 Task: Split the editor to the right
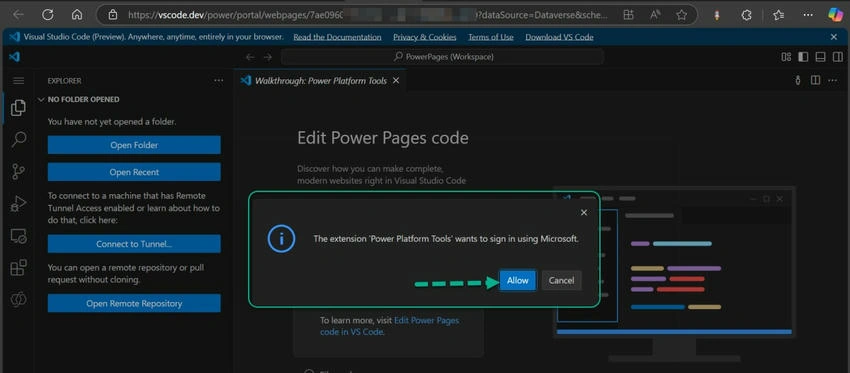coord(815,80)
